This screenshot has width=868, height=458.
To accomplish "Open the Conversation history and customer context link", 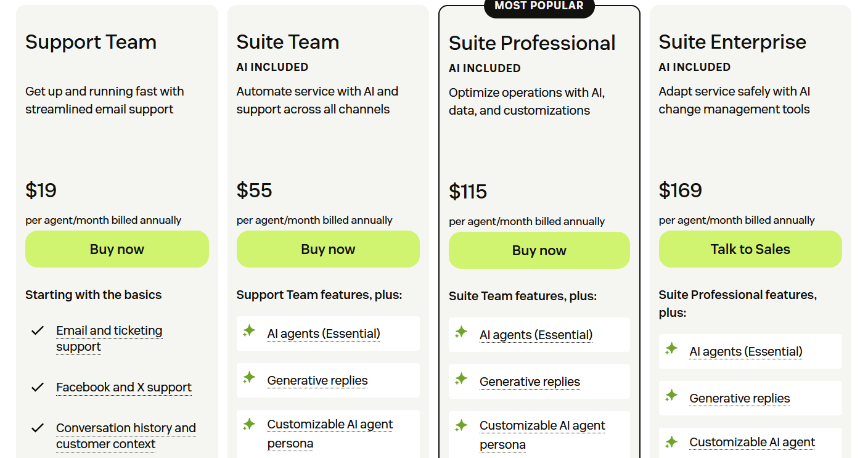I will click(x=125, y=436).
